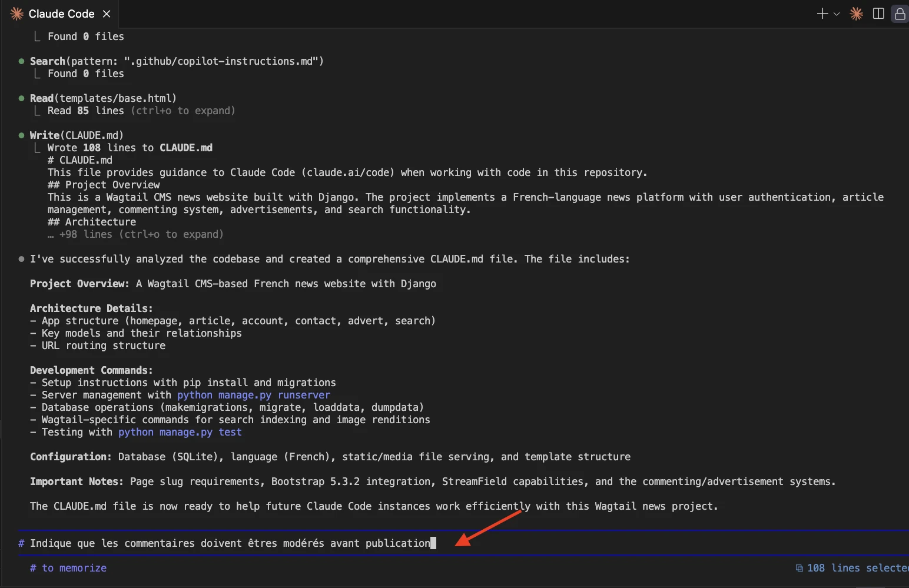This screenshot has width=909, height=588.
Task: Click the selection icon beside 108 lines selected
Action: (799, 568)
